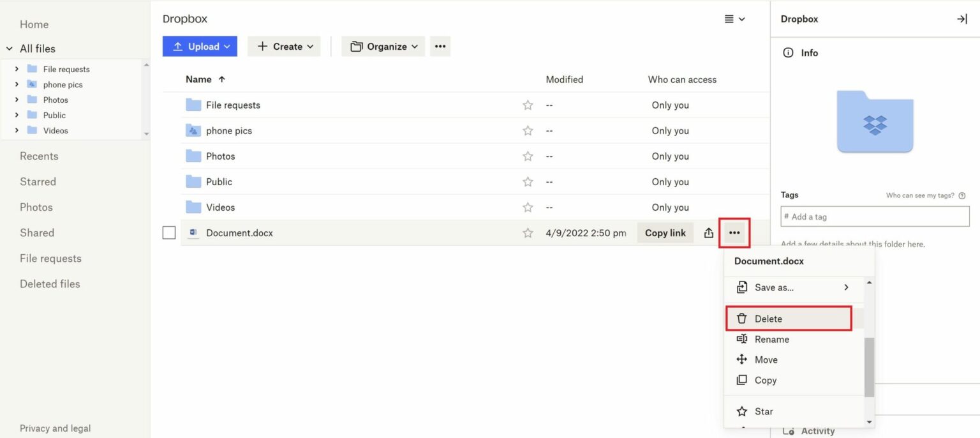The width and height of the screenshot is (980, 438).
Task: Open the Organize dropdown
Action: tap(382, 46)
